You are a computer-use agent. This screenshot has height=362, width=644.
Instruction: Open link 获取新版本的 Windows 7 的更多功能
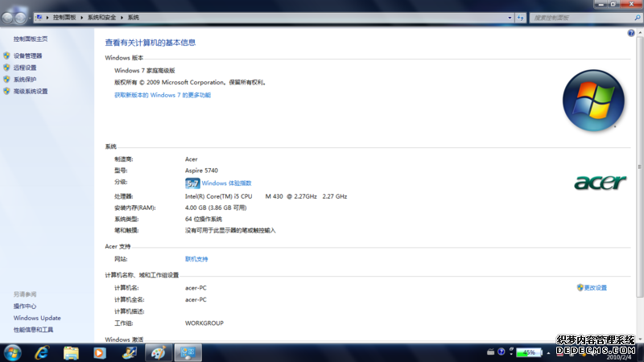[163, 95]
